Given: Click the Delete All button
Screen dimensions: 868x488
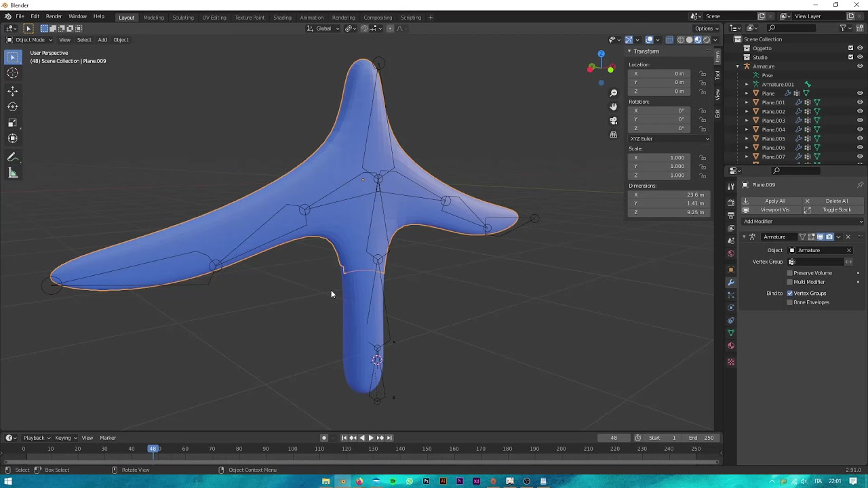Looking at the screenshot, I should (x=834, y=201).
